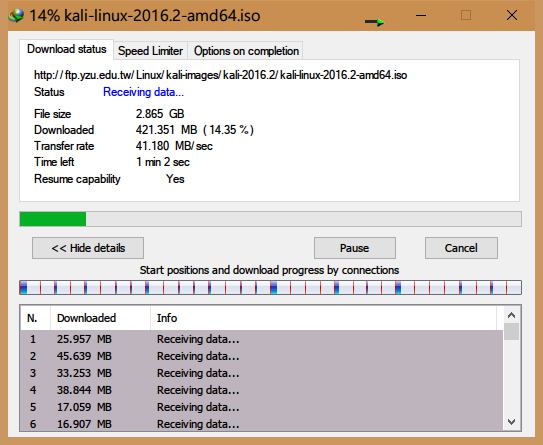Viewport: 543px width, 445px height.
Task: Click the 'Receiving data...' status text in blue
Action: click(143, 92)
